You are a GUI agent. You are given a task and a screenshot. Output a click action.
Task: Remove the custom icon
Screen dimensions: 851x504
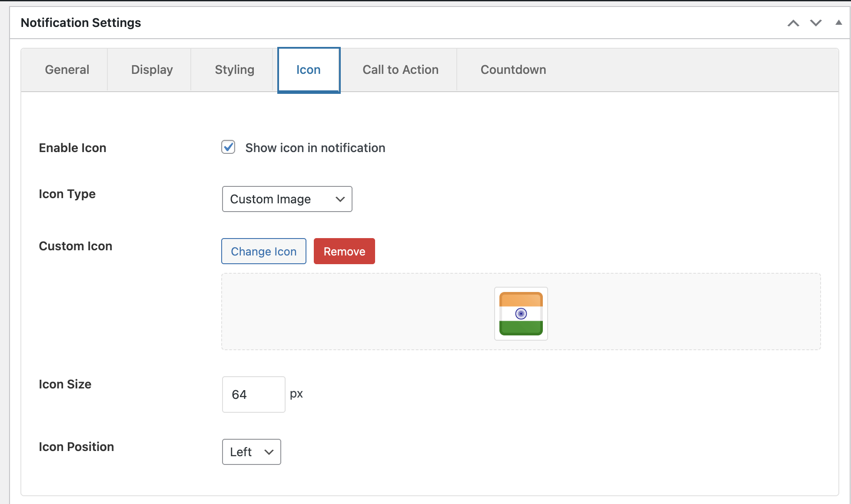pos(344,251)
